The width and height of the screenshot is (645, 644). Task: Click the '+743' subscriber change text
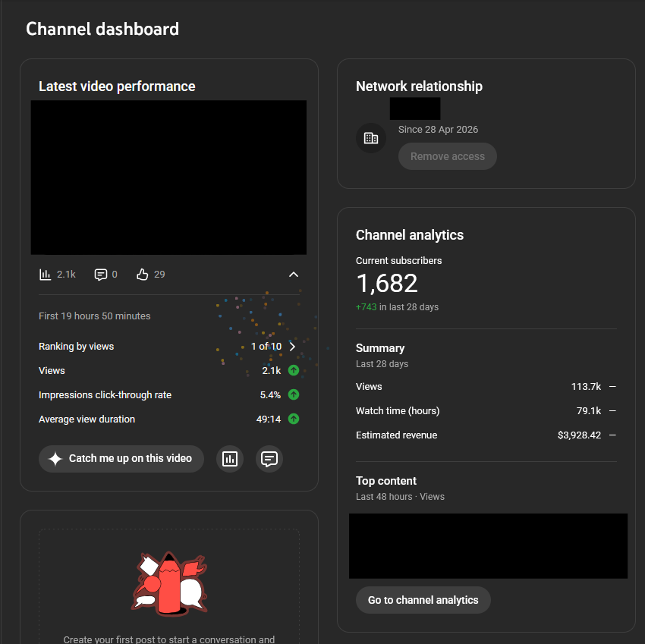366,307
